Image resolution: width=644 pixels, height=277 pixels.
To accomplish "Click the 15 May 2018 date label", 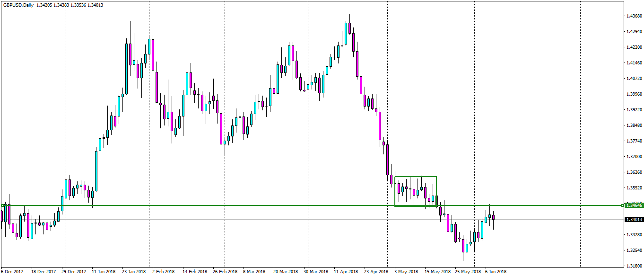I will coord(437,272).
